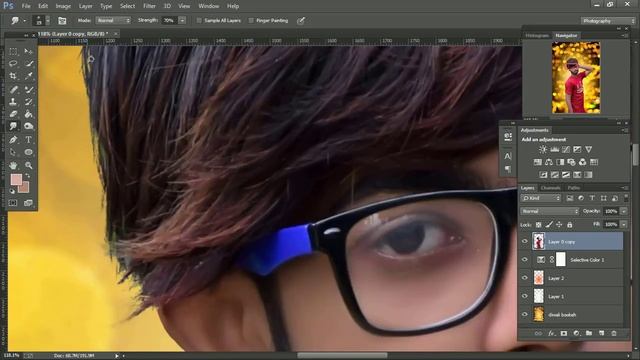Hide the bottom bokeh background layer
The height and width of the screenshot is (360, 640).
point(525,315)
